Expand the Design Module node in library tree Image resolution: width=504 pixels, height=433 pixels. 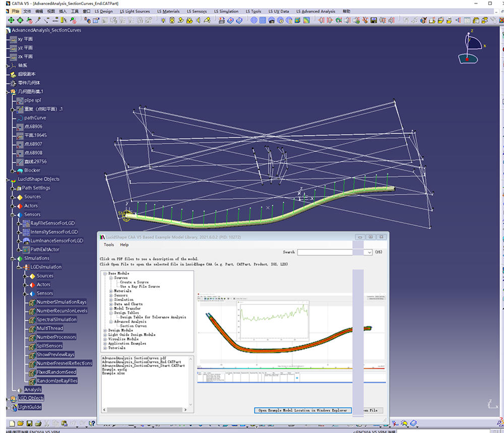coord(105,331)
